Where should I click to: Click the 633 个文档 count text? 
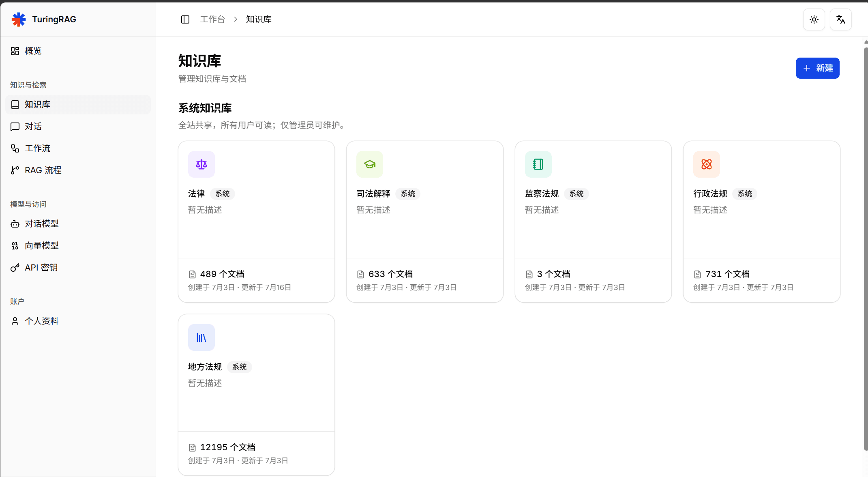[x=390, y=275]
